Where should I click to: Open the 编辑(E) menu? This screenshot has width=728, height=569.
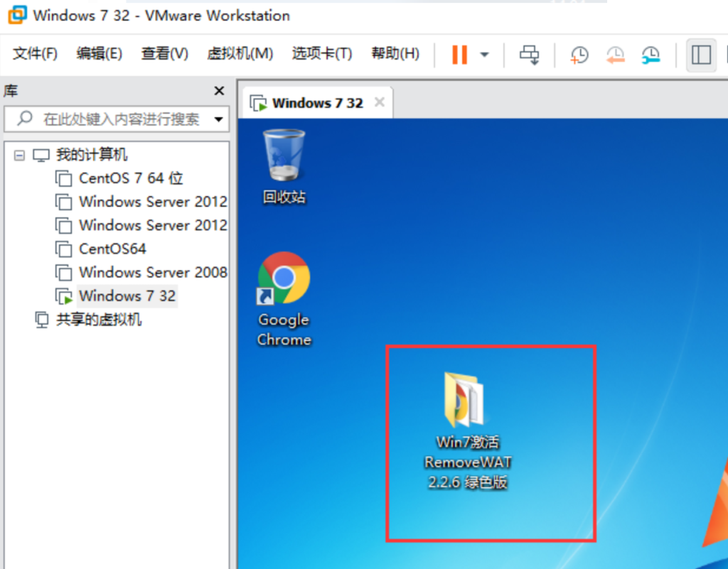(99, 54)
